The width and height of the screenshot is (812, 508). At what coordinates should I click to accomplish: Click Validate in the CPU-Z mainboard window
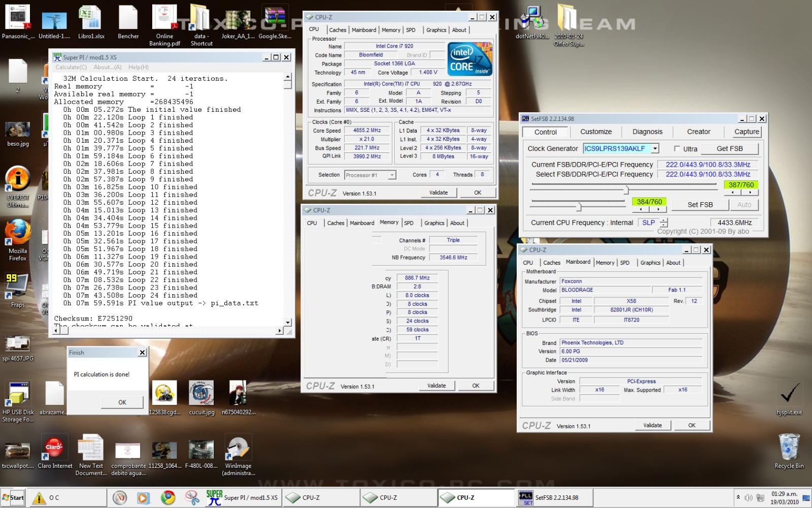653,425
